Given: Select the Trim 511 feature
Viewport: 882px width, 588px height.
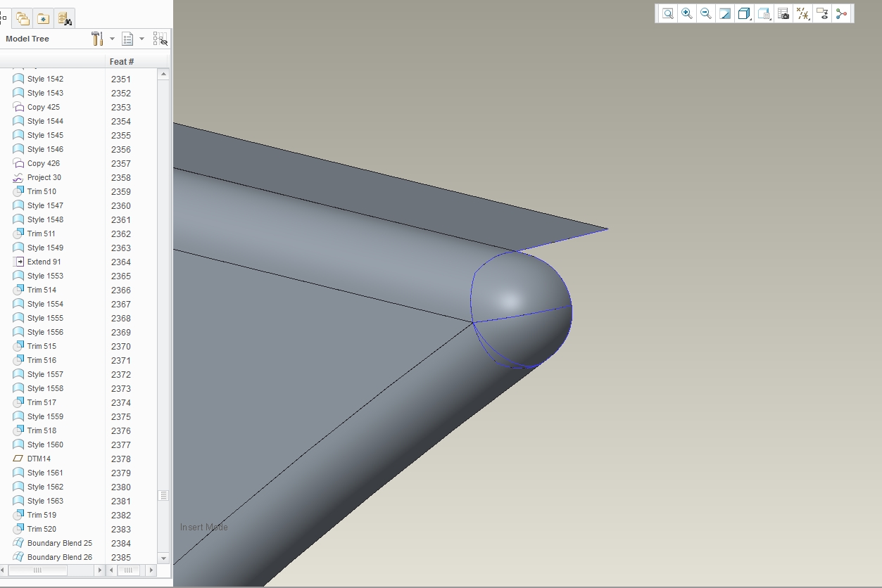Looking at the screenshot, I should pos(42,234).
